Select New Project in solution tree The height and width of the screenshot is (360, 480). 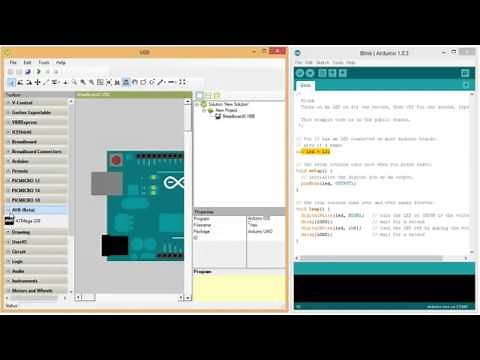click(x=226, y=110)
